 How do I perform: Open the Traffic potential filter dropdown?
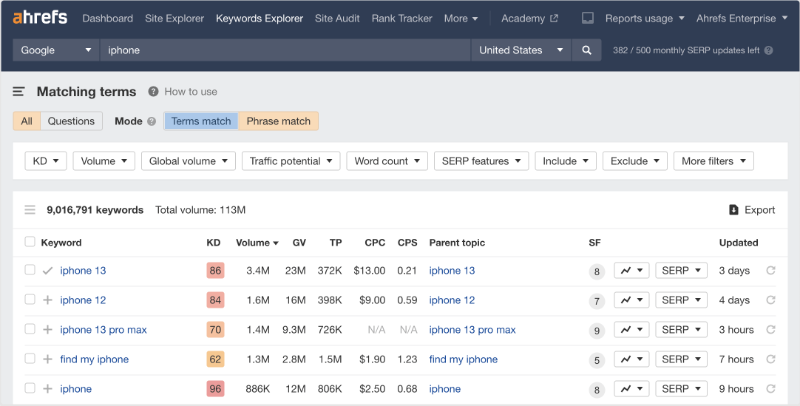coord(291,161)
